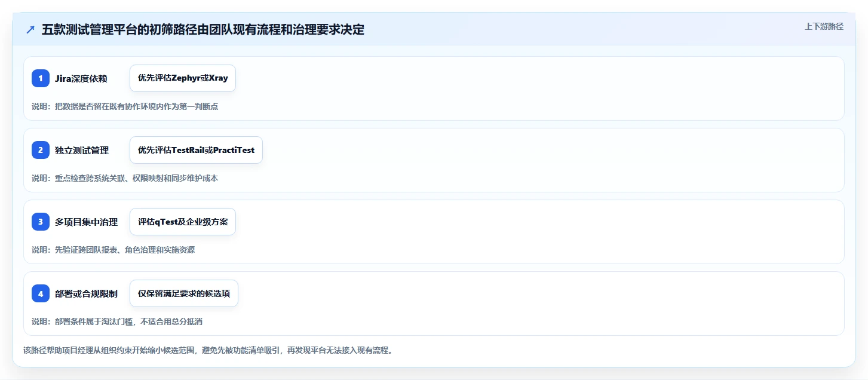Image resolution: width=868 pixels, height=380 pixels.
Task: Click the 独立测试管理 heading
Action: tap(82, 151)
